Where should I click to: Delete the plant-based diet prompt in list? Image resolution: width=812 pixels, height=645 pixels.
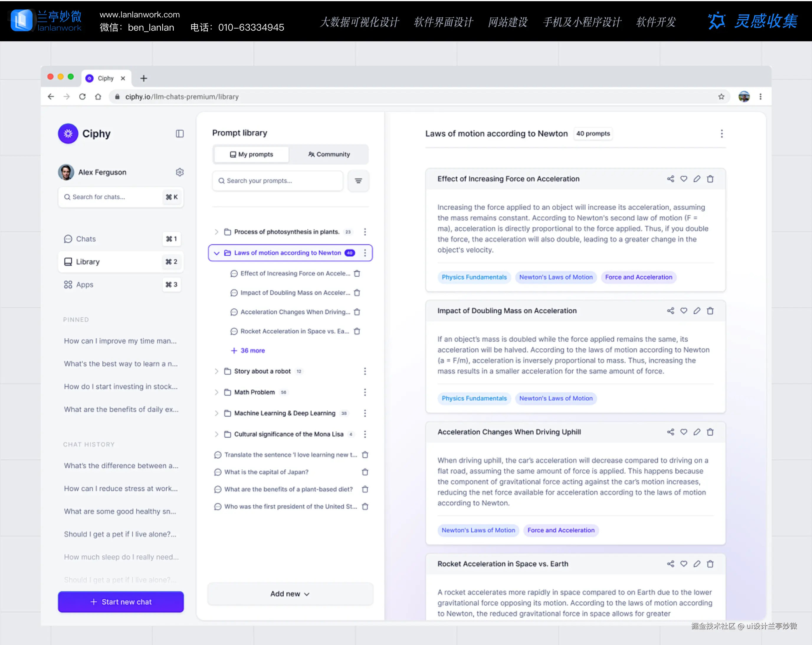click(365, 489)
